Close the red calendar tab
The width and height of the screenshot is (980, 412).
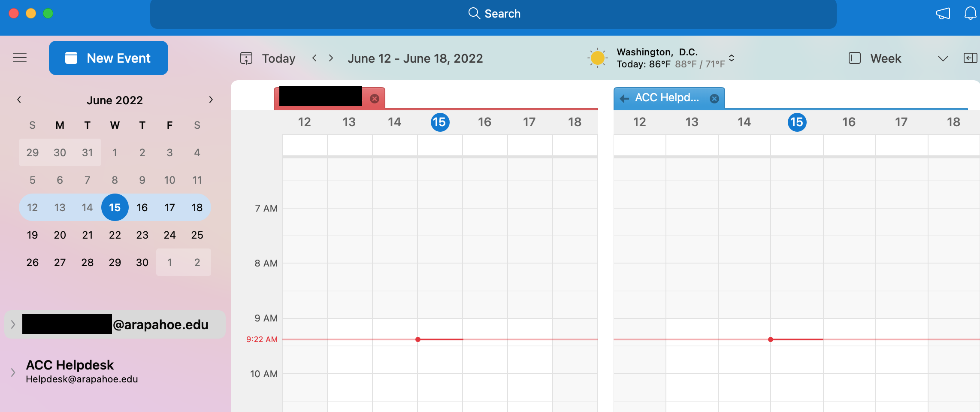(375, 99)
